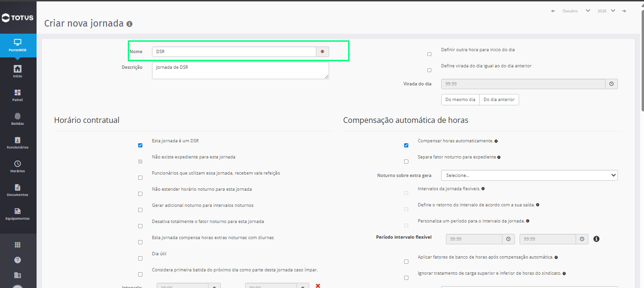
Task: Check Definir outra hora para início do dia
Action: 429,54
